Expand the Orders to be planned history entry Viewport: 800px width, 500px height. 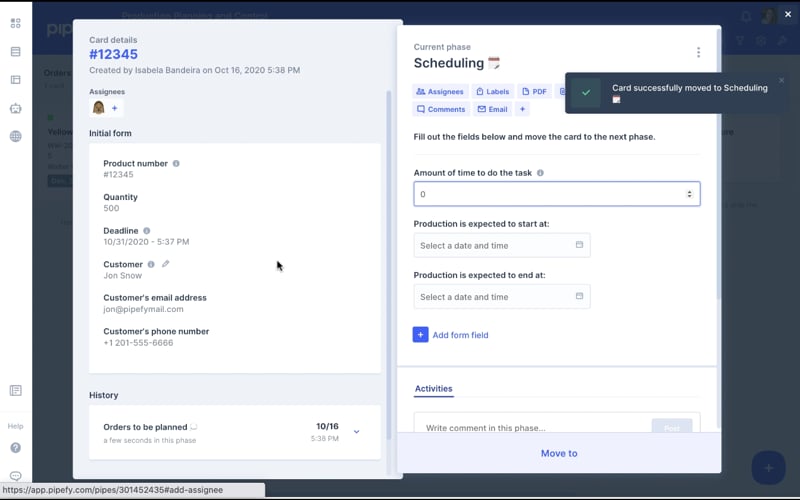tap(357, 432)
